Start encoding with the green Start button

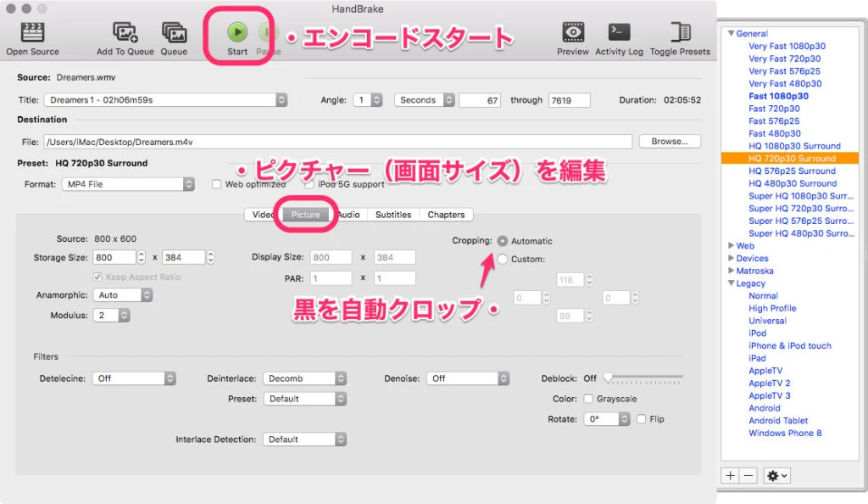point(237,32)
